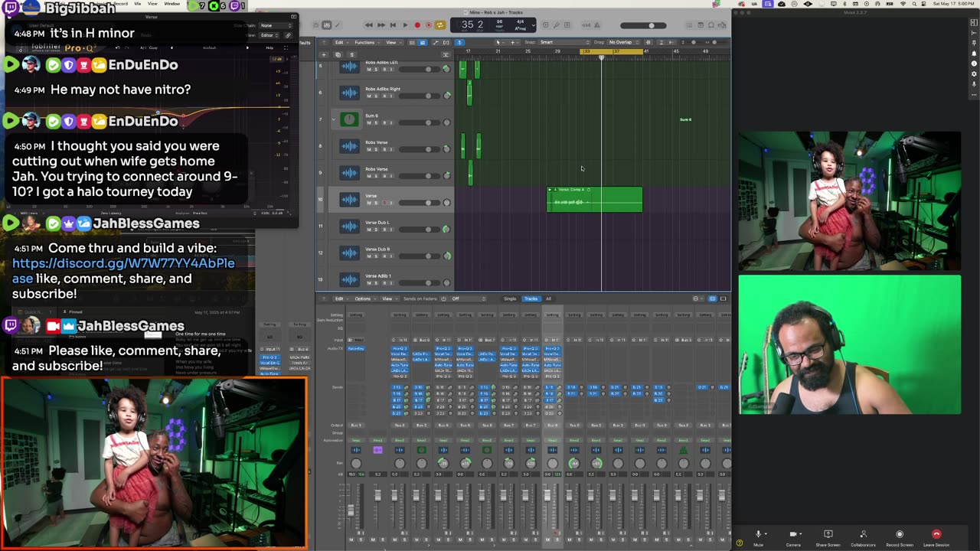
Task: Toggle the global Solo S button above tracks
Action: click(x=351, y=55)
